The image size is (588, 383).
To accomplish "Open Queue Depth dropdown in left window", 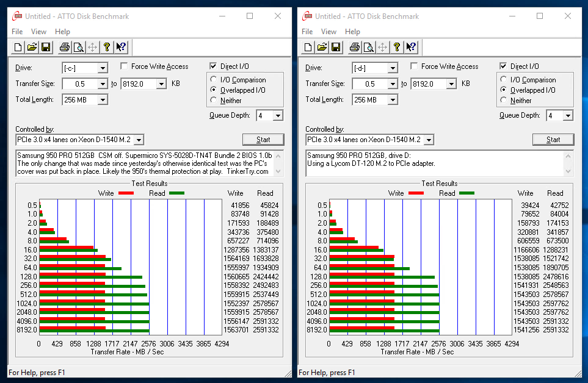I will [x=277, y=116].
